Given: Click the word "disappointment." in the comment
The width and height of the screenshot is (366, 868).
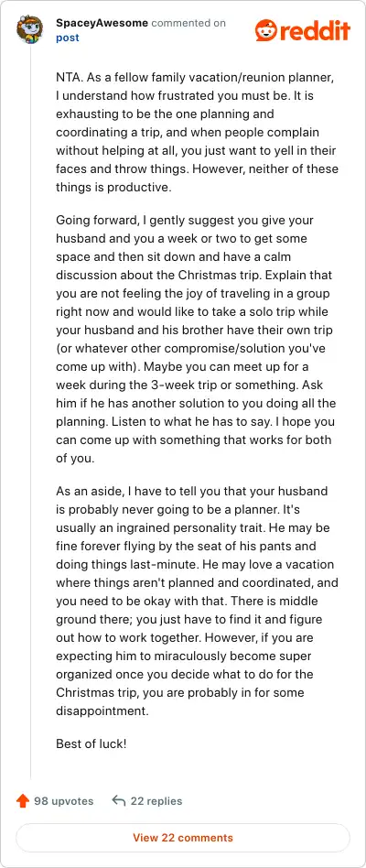Looking at the screenshot, I should pyautogui.click(x=102, y=711).
